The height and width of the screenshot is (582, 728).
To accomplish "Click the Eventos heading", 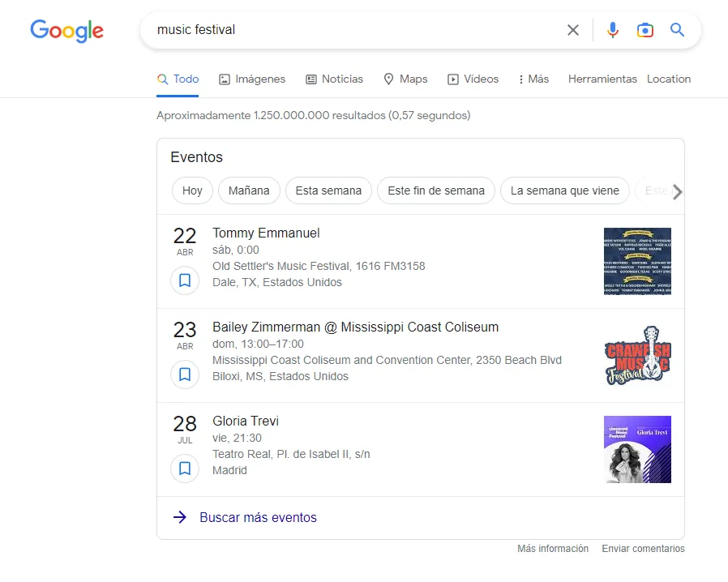I will 197,157.
